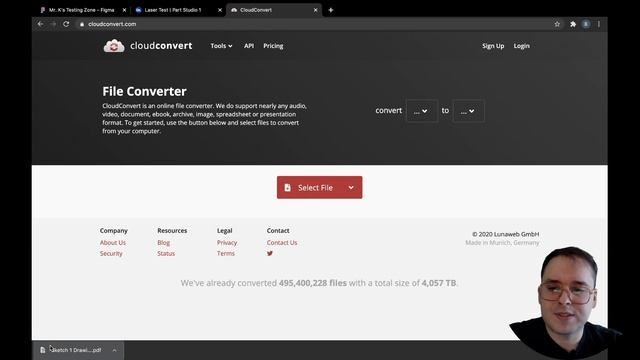Click the 'Legal' footer heading
The height and width of the screenshot is (360, 640).
pyautogui.click(x=224, y=231)
